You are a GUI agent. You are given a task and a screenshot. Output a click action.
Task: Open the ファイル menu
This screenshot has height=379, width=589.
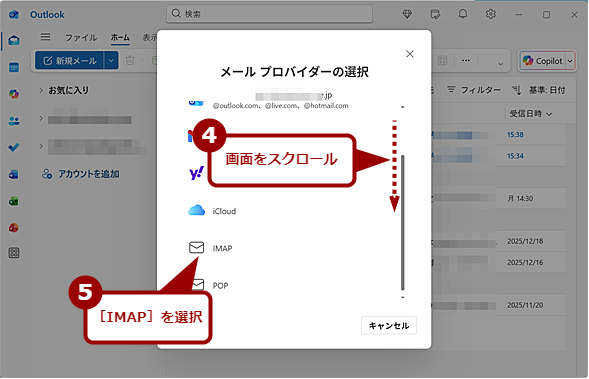(81, 38)
